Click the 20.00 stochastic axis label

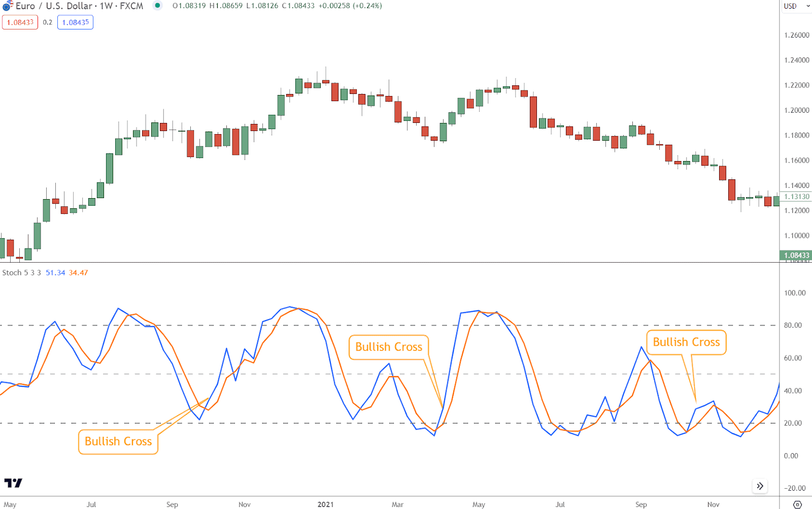[793, 423]
